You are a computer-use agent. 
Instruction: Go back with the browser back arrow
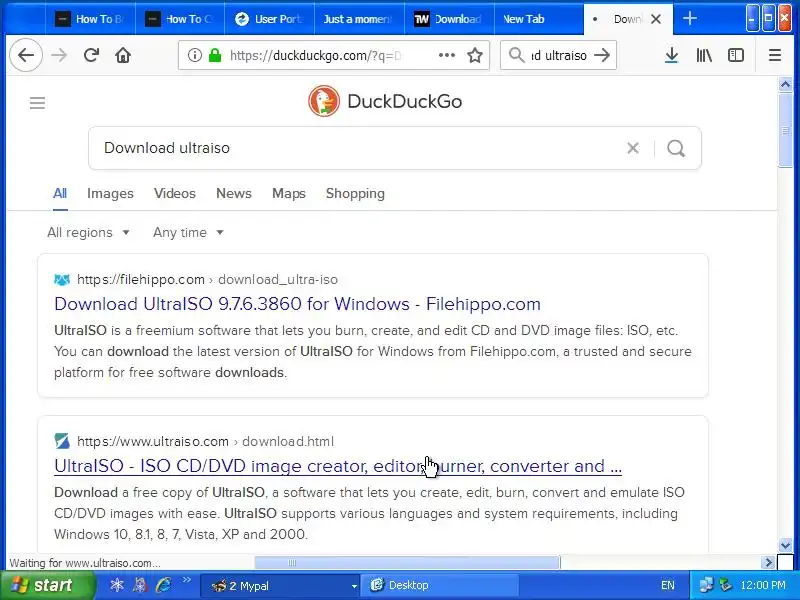[x=26, y=55]
